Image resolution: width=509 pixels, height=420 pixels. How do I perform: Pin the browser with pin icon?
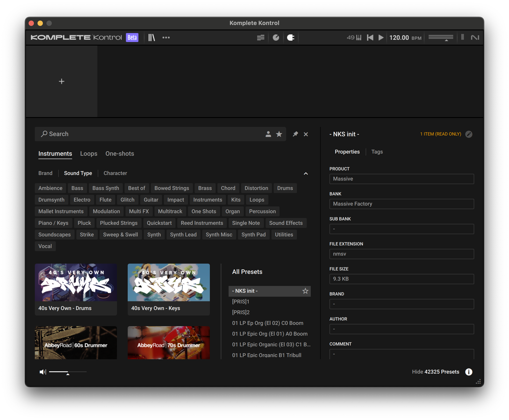295,134
